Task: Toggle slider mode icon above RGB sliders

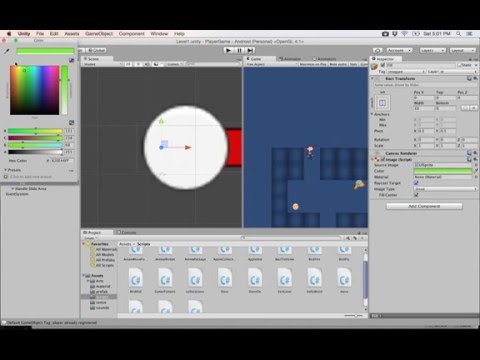Action: coord(71,123)
